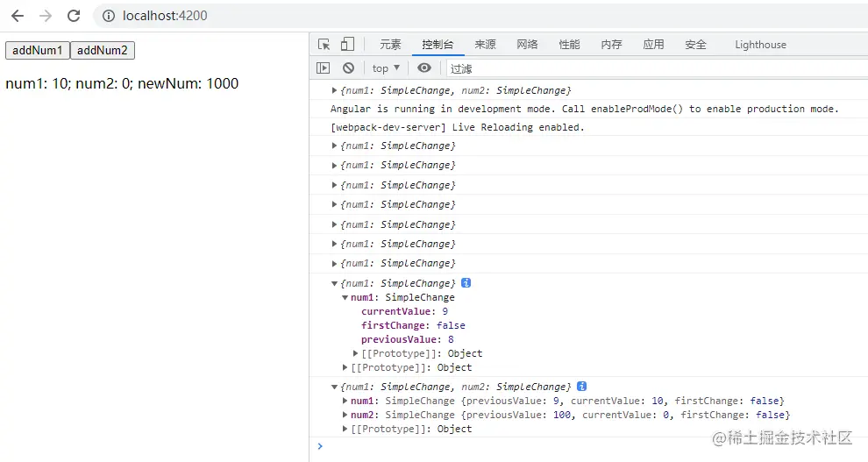Reload the localhost page
The image size is (868, 462).
point(74,16)
